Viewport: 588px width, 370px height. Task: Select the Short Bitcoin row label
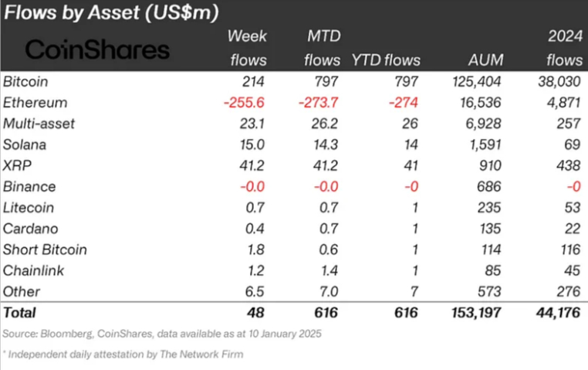45,249
